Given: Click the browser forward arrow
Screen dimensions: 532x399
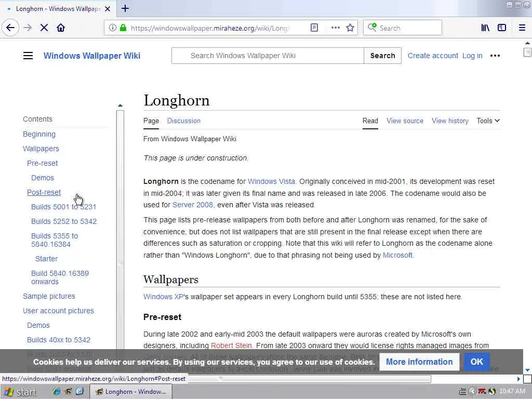Looking at the screenshot, I should (x=28, y=28).
